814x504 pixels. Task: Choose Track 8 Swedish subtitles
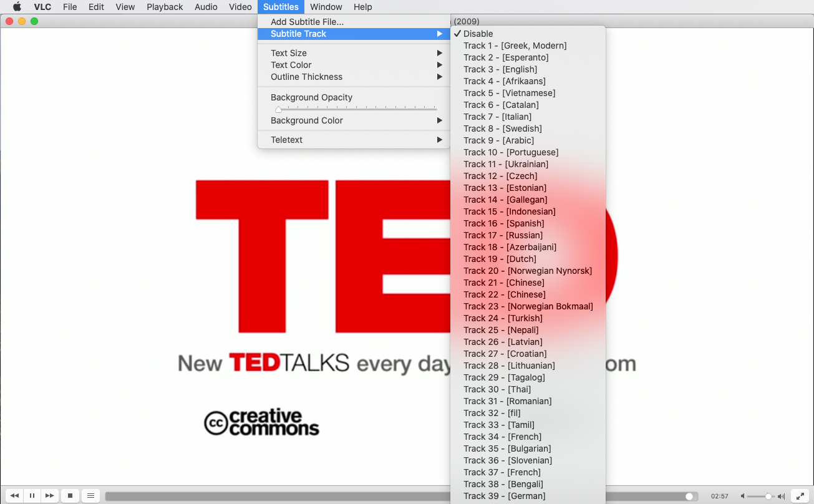pyautogui.click(x=528, y=128)
